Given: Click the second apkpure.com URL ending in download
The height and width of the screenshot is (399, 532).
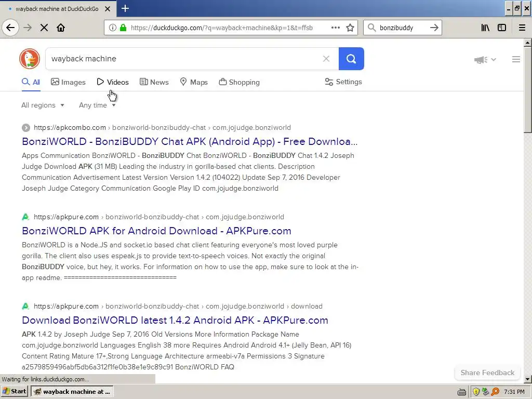Looking at the screenshot, I should [x=178, y=306].
